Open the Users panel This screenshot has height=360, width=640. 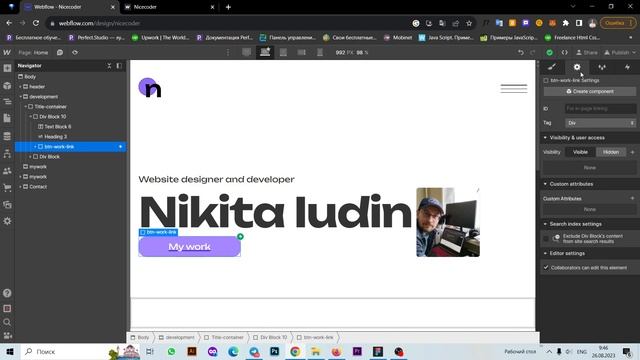click(x=7, y=171)
